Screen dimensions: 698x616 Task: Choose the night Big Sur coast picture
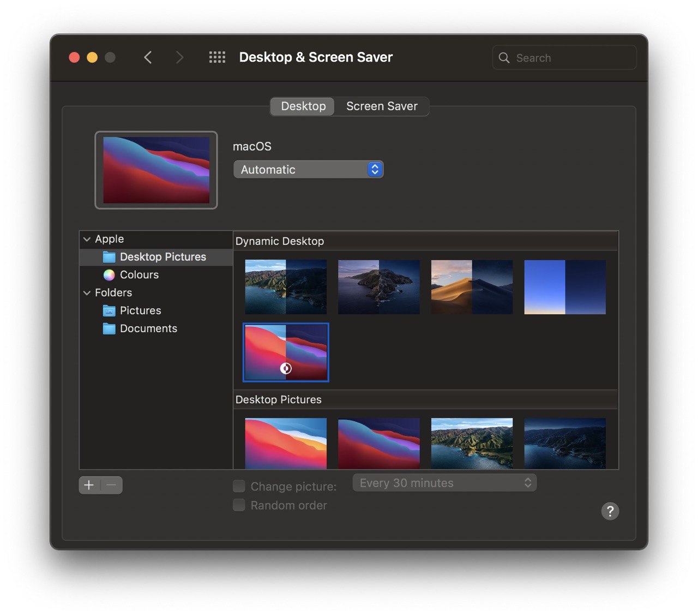coord(565,444)
